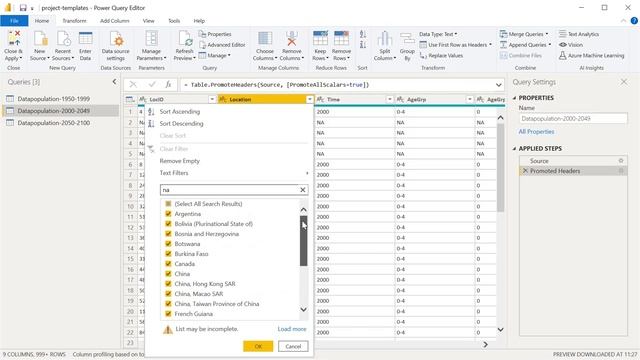Choose Sort Ascending in the filter menu
Screen dimensions: 640x360
180,111
